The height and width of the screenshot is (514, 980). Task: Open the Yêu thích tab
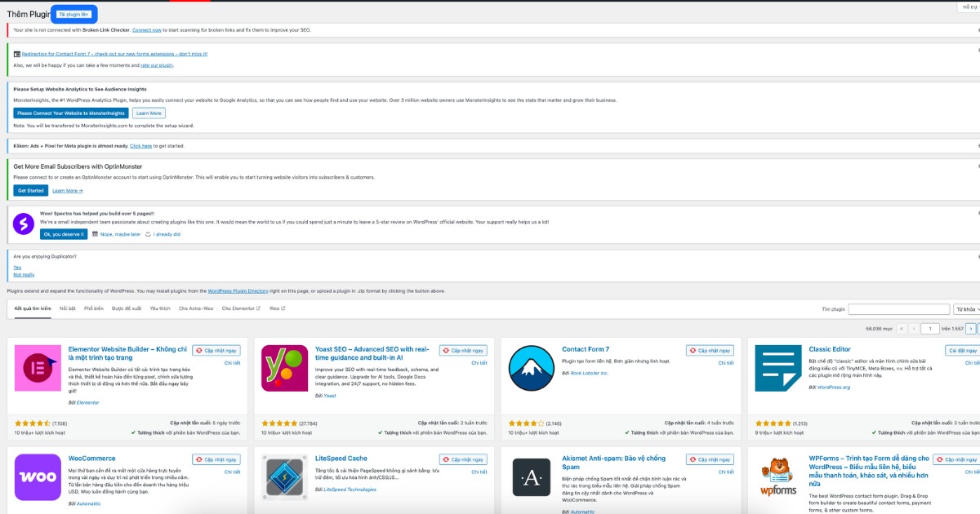160,308
